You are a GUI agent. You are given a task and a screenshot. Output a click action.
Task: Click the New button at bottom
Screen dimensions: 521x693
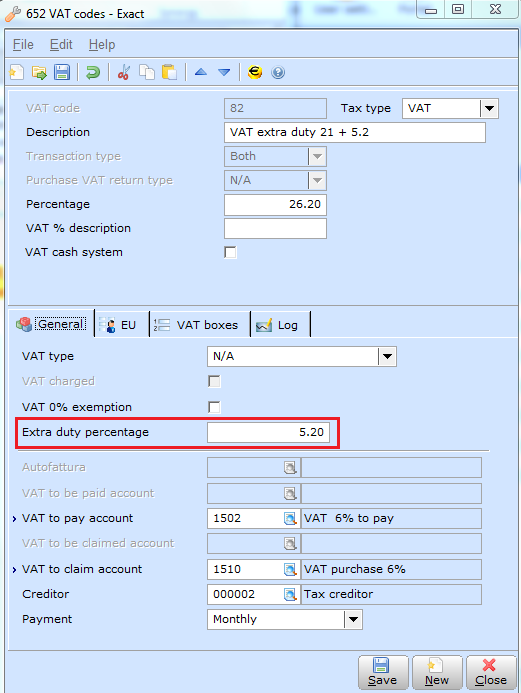point(437,673)
